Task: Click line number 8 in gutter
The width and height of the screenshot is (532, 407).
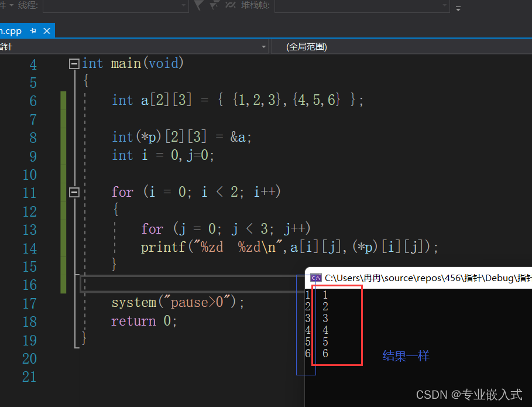Action: tap(33, 138)
